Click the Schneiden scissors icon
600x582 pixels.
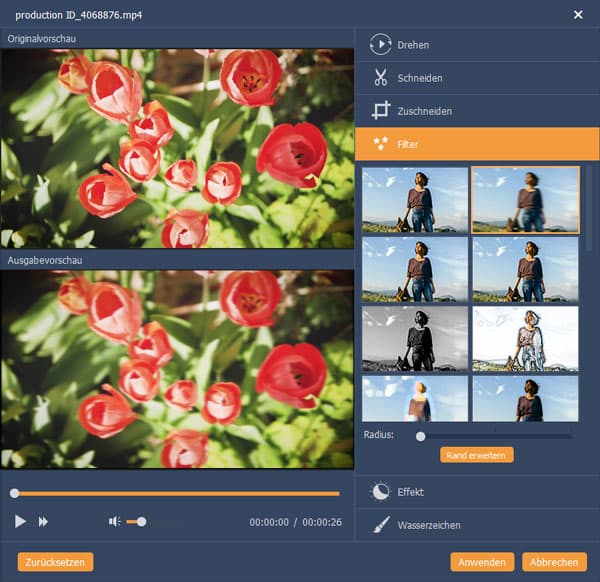(x=380, y=78)
